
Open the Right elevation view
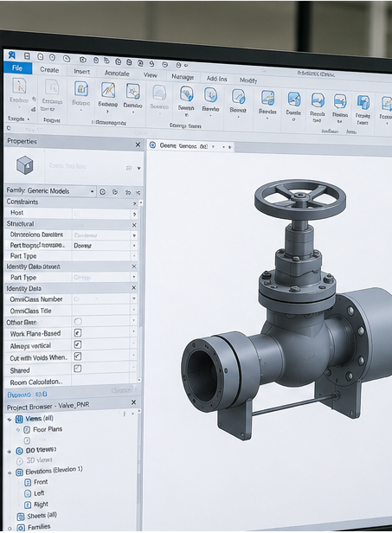tap(41, 504)
